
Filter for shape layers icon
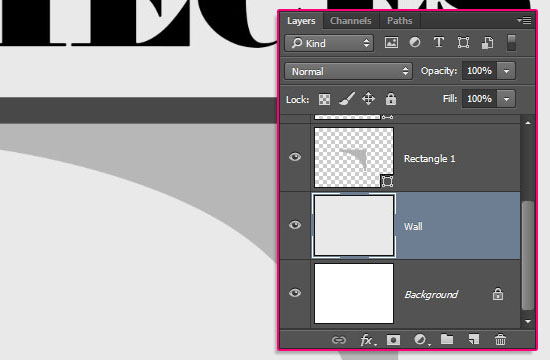click(463, 43)
